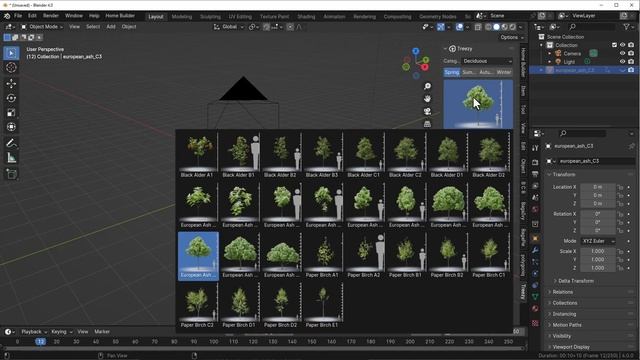Choose the Paper Birch E1 tree thumbnail
Screen dimensions: 640x360
(x=323, y=305)
